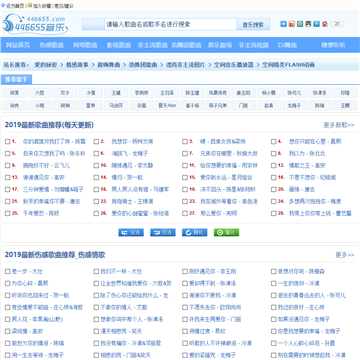Viewport: 360px width, 360px height.
Task: Click the 446655音乐 site logo
Action: tap(35, 25)
